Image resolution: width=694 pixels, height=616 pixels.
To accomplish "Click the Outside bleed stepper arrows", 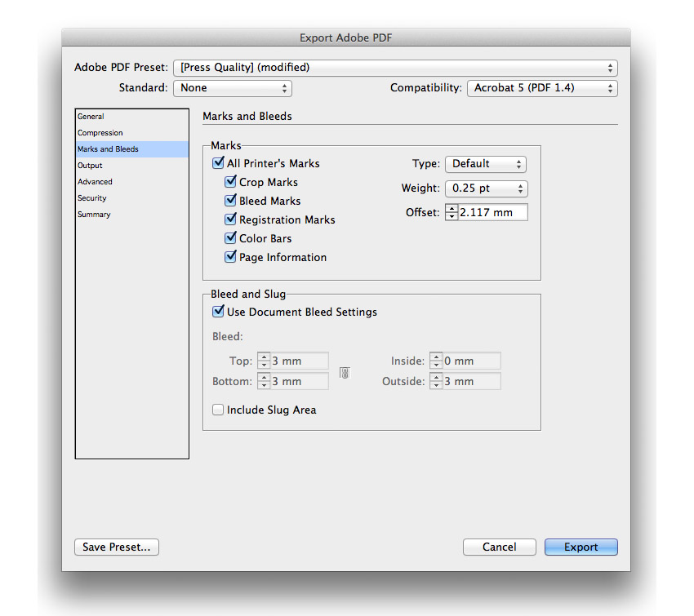I will click(436, 381).
